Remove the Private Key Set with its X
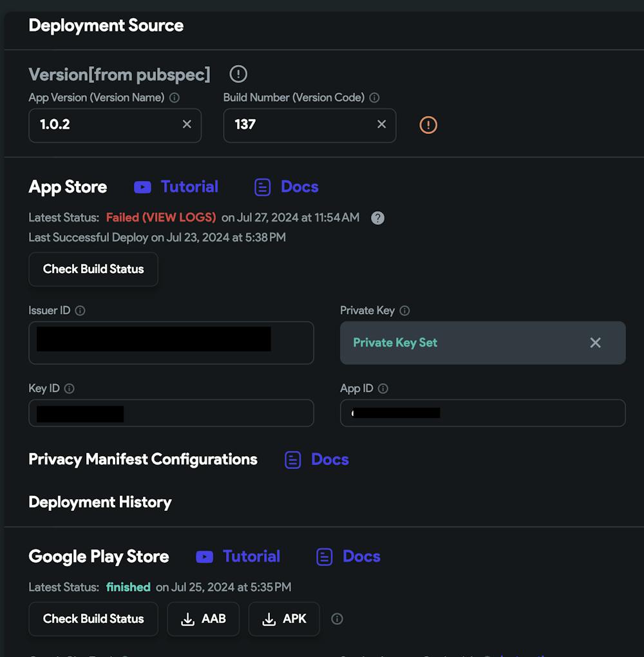This screenshot has height=657, width=644. 595,343
